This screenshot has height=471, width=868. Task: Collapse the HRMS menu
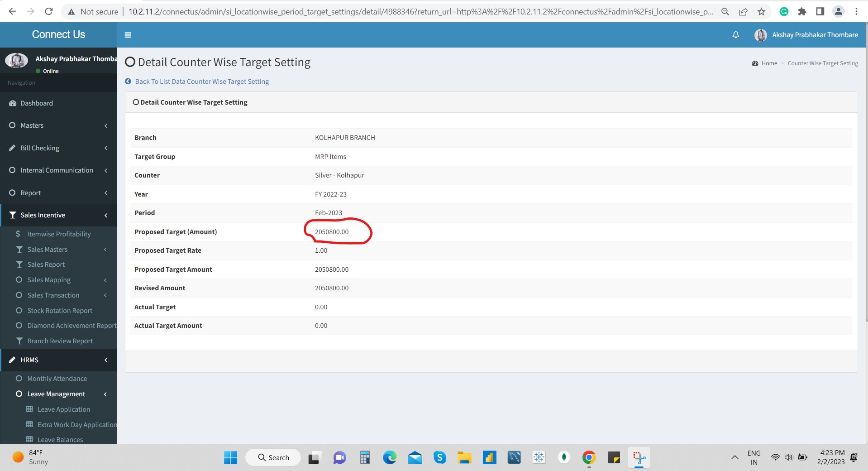point(58,360)
